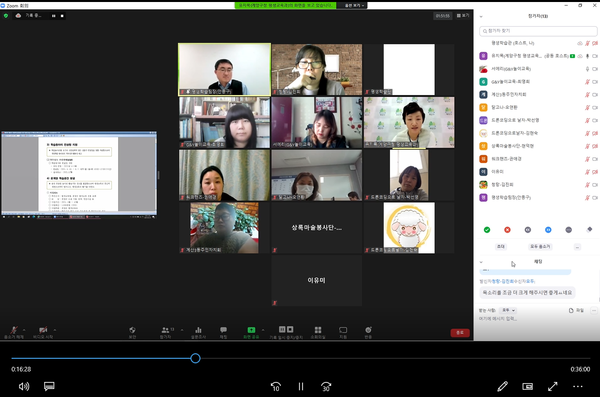The height and width of the screenshot is (397, 600).
Task: Click the red End meeting button
Action: (460, 333)
